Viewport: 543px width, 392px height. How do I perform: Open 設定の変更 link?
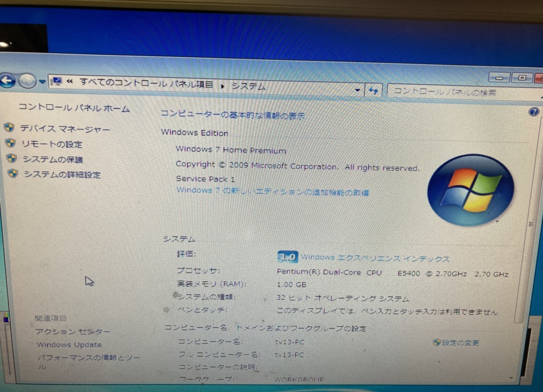(461, 343)
